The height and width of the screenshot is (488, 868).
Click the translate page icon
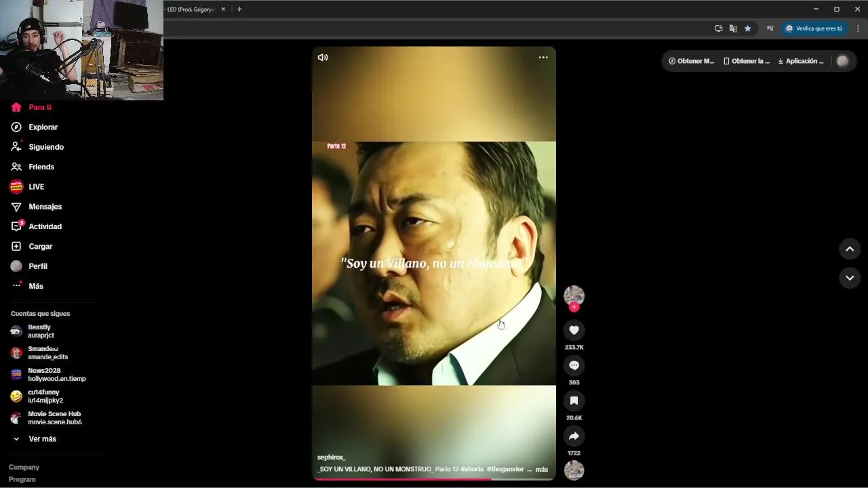733,28
